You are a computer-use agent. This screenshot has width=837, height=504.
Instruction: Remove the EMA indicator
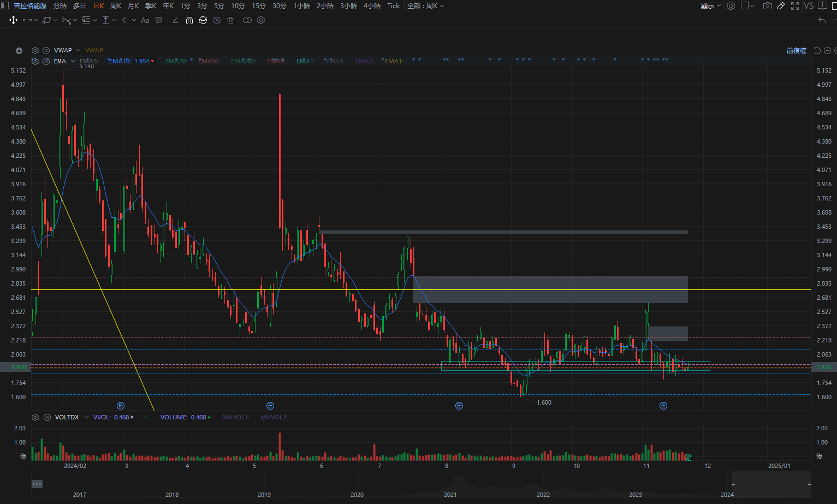pos(46,61)
